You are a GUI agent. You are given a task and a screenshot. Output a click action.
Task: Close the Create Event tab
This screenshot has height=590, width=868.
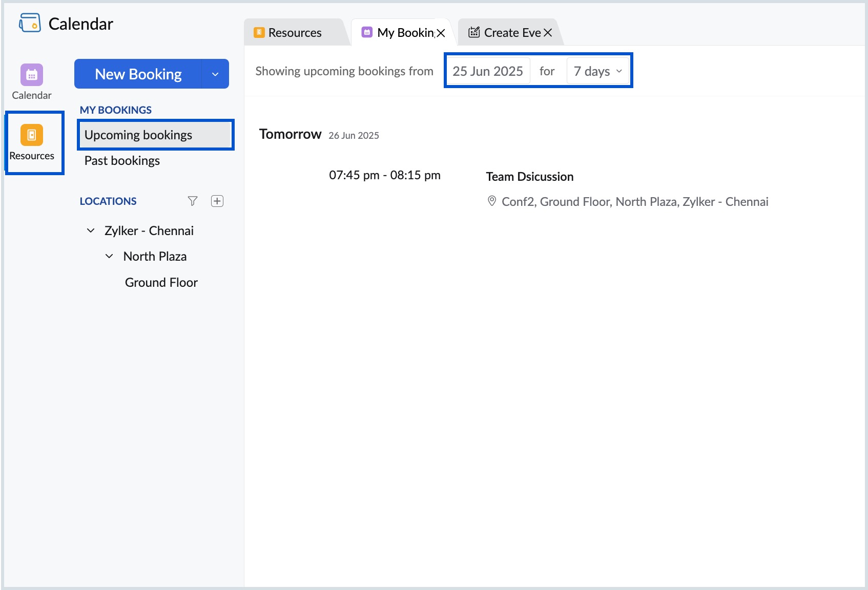548,33
